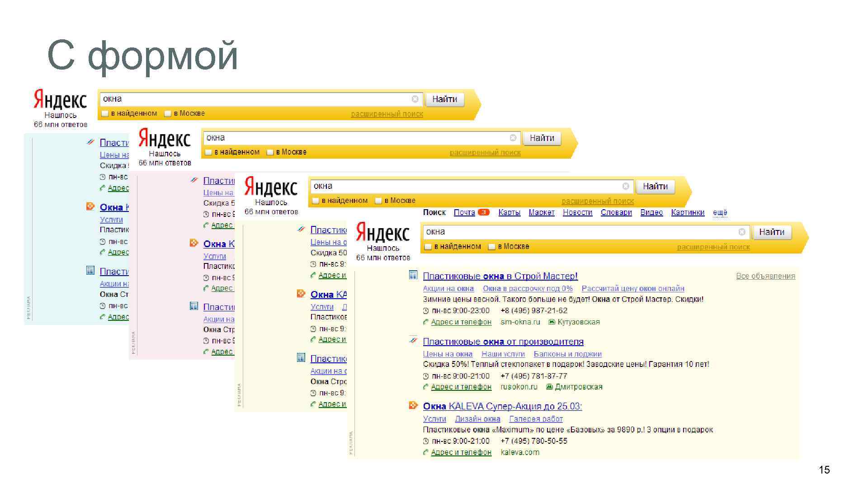Open 'расширенный поиск' in the frontmost form

pyautogui.click(x=713, y=247)
